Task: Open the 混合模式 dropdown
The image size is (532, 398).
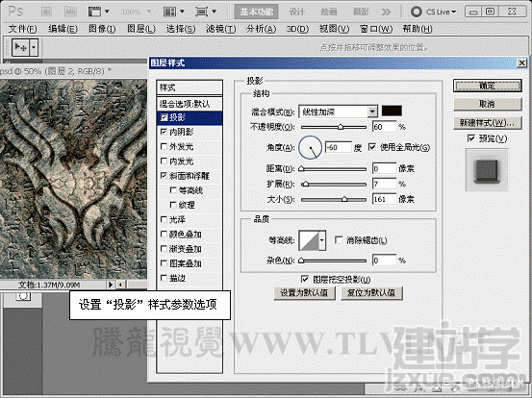Action: (x=338, y=112)
